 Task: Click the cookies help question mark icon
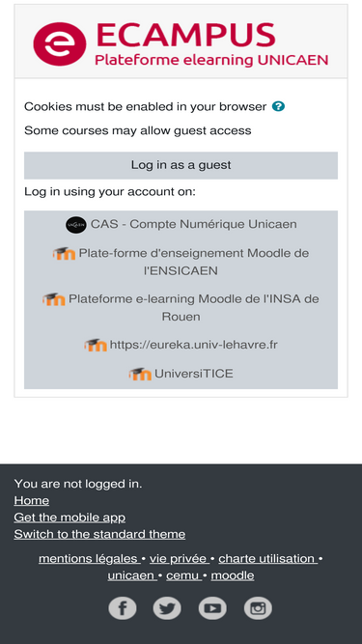click(278, 107)
